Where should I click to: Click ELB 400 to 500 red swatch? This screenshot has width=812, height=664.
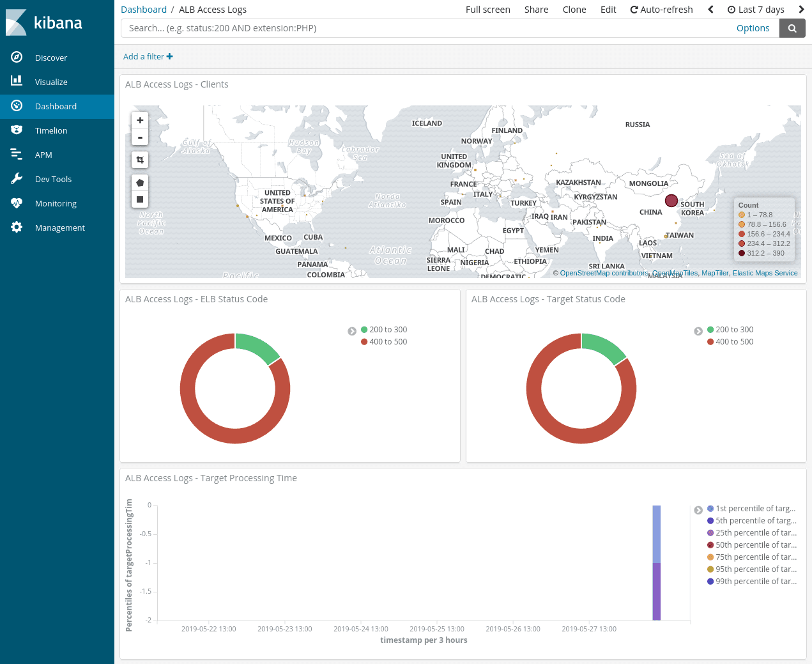coord(364,342)
